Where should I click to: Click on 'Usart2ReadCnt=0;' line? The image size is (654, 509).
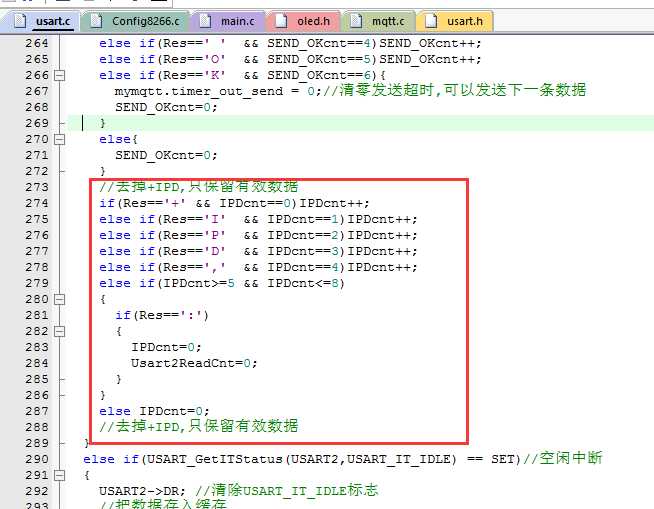194,363
